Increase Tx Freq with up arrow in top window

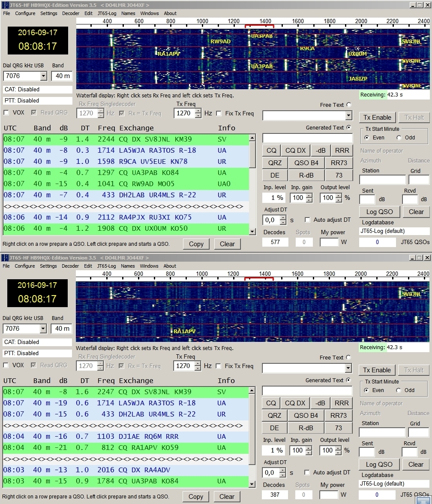tap(198, 111)
